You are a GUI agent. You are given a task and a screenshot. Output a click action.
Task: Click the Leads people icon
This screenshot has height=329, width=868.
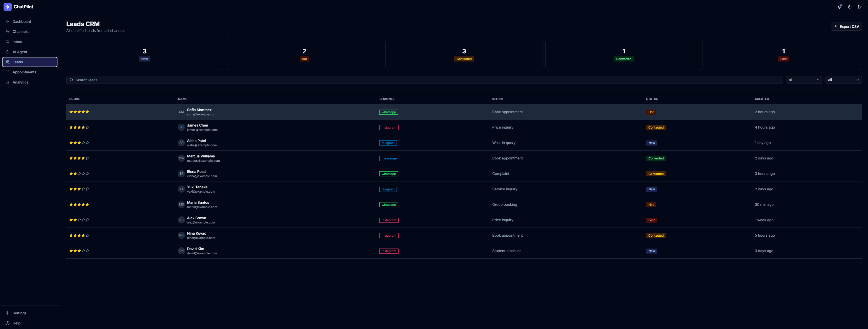pos(7,62)
